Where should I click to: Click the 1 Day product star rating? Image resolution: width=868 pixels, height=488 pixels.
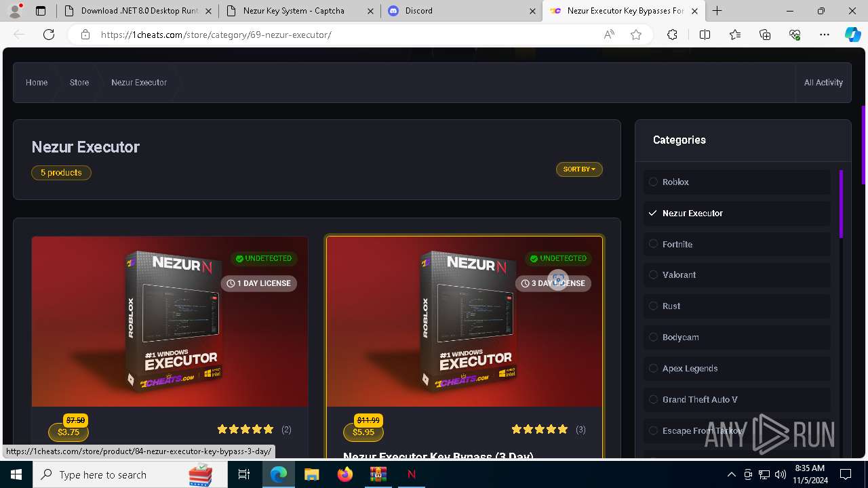click(x=245, y=429)
